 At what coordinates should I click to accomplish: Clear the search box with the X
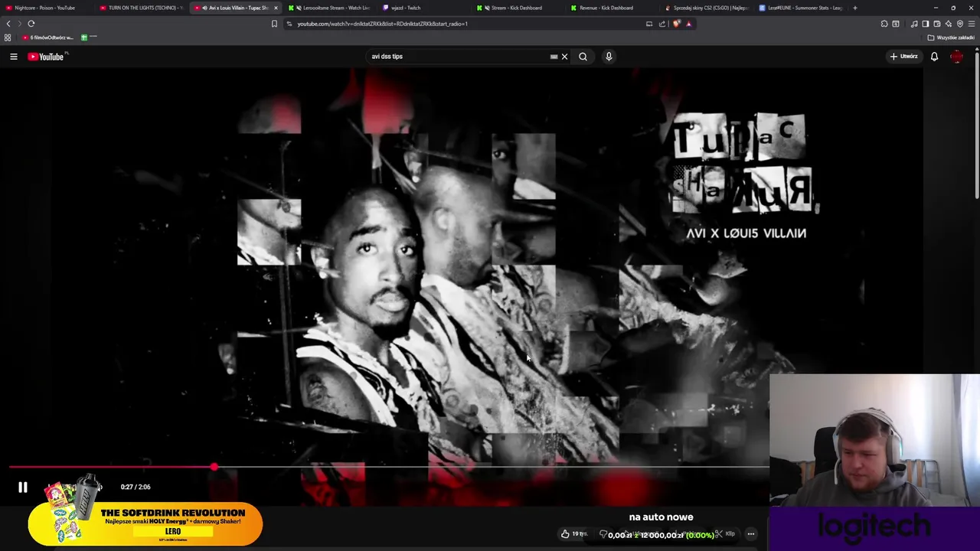point(565,57)
